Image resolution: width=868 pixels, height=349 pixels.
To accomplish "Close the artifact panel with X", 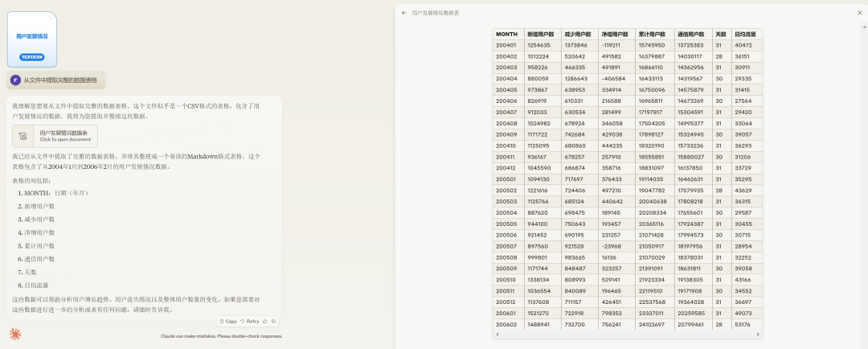I will coord(859,13).
